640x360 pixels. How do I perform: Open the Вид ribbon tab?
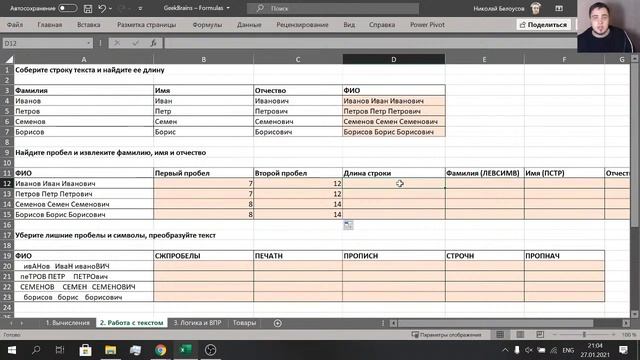(x=349, y=24)
